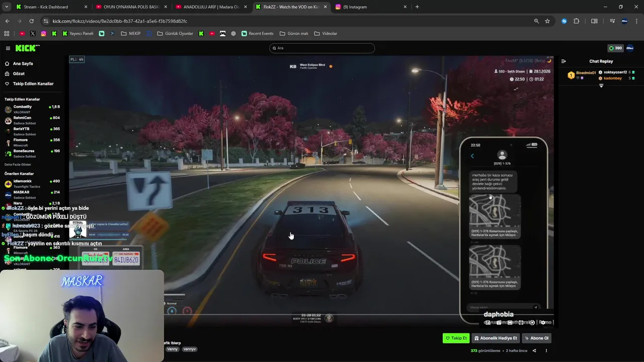Open video more-options vertical dots
Viewport: 644px width, 362px height.
tap(546, 351)
